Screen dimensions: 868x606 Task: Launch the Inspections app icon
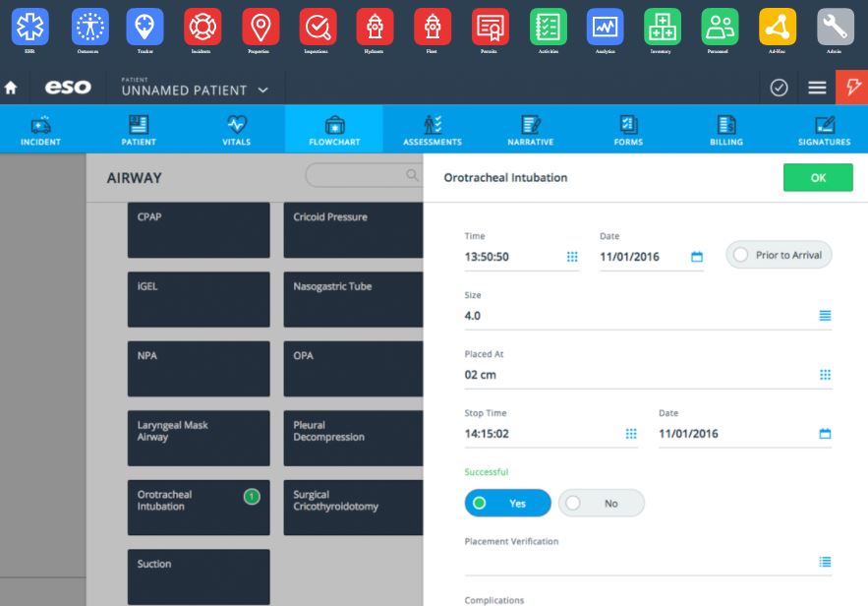point(318,27)
